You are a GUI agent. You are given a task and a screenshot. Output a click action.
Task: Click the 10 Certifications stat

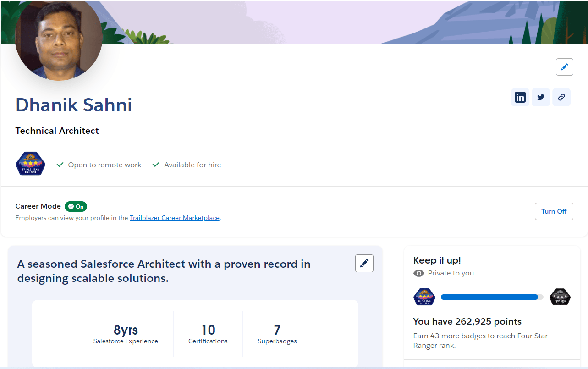coord(208,334)
